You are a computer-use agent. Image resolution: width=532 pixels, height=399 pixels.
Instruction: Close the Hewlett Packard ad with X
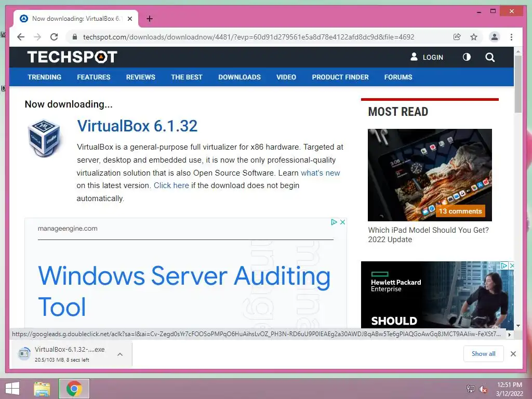[512, 265]
